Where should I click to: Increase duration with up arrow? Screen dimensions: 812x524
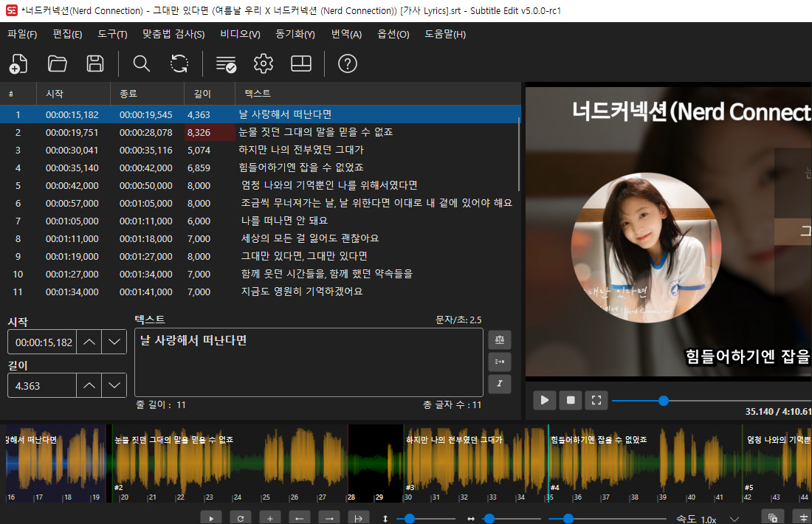(89, 386)
